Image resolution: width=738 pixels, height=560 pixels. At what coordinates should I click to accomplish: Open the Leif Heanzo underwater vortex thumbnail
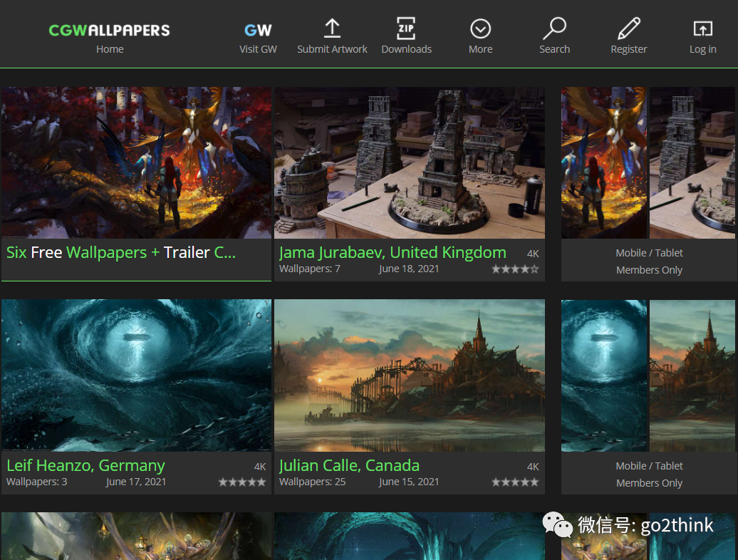(x=137, y=375)
